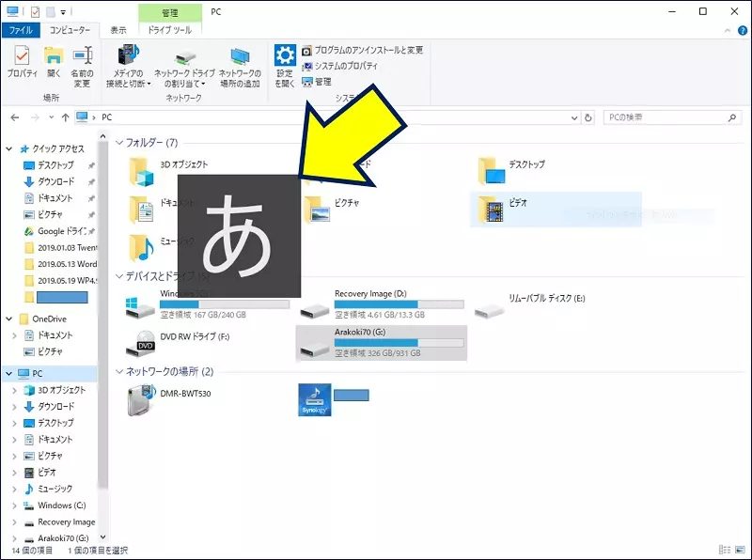
Task: Select the Windows (C:) drive
Action: [208, 304]
